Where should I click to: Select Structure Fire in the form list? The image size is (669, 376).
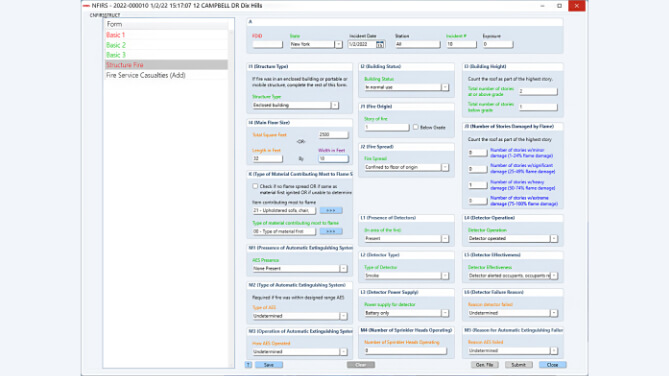(166, 65)
